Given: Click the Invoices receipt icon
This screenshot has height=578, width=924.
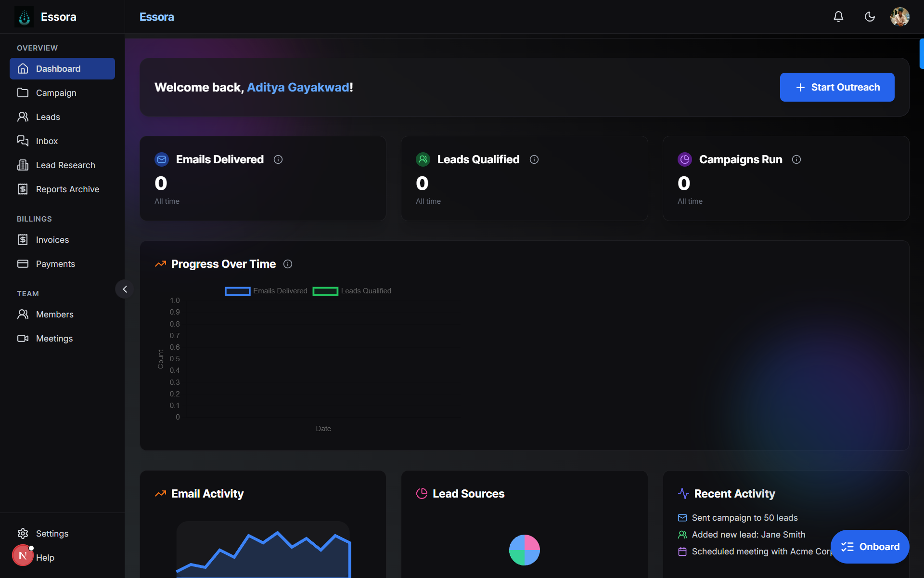Looking at the screenshot, I should 23,240.
